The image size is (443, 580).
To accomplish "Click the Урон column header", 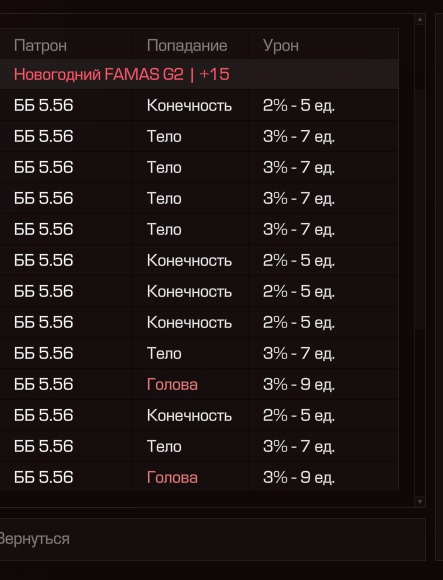I will point(281,46).
